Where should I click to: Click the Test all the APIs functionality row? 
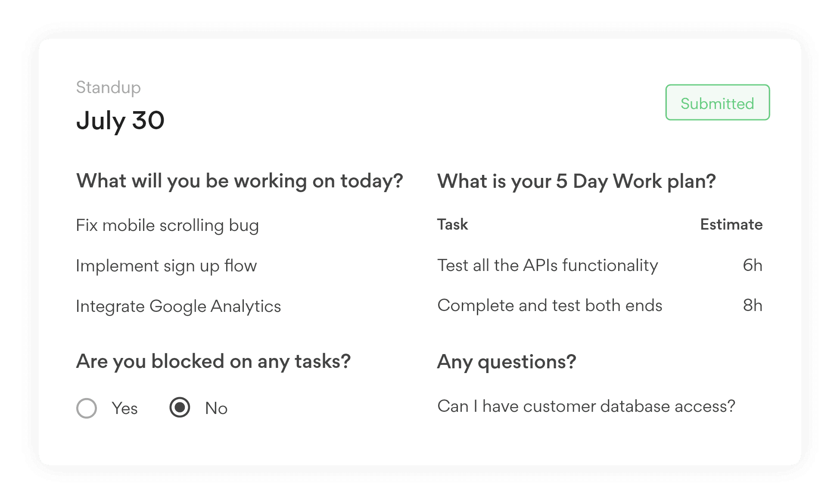(x=548, y=266)
